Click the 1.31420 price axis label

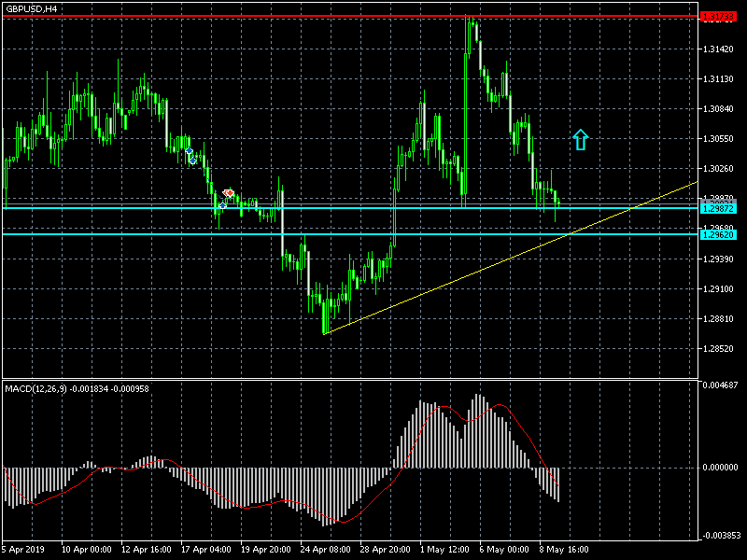coord(717,49)
